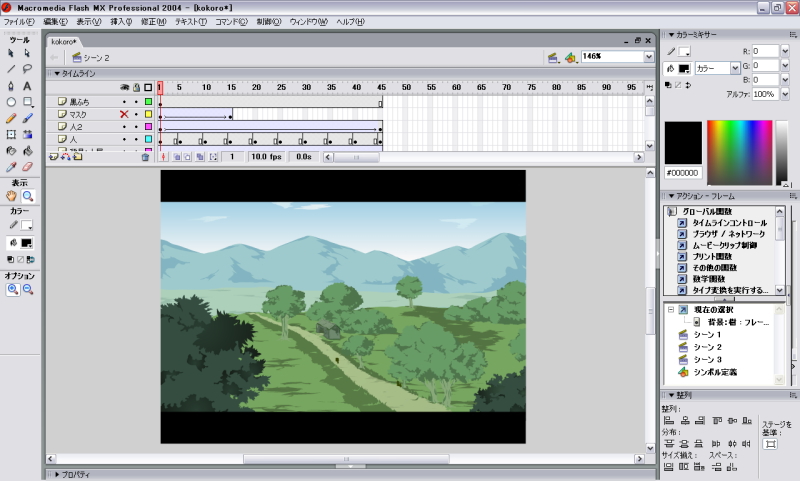The image size is (800, 481).
Task: Open タイムラインコントロール actions category
Action: 730,223
